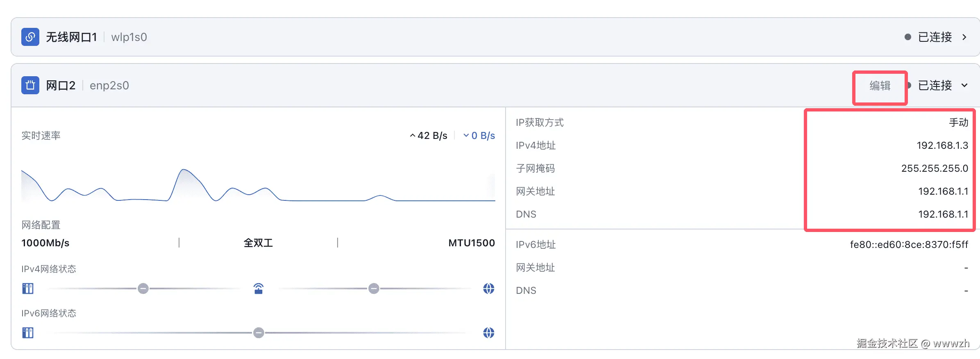Screen dimensions: 980x359
Task: Click the IPv4 status globe icon
Action: coord(488,289)
